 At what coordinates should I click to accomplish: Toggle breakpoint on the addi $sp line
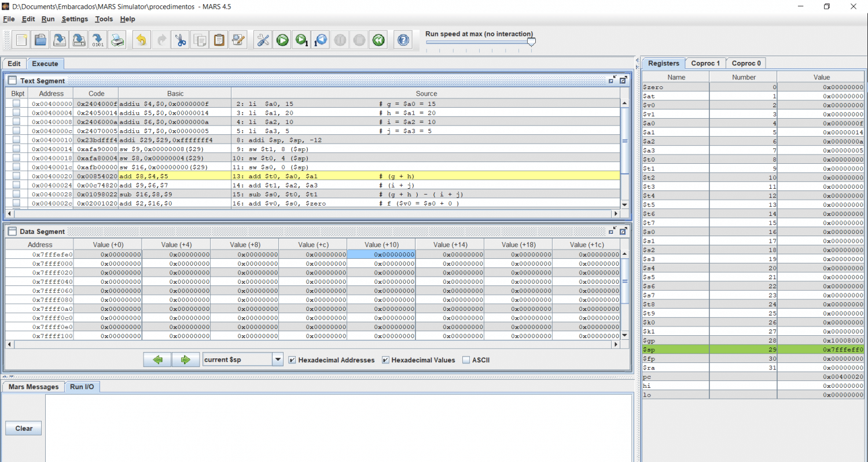(x=16, y=140)
